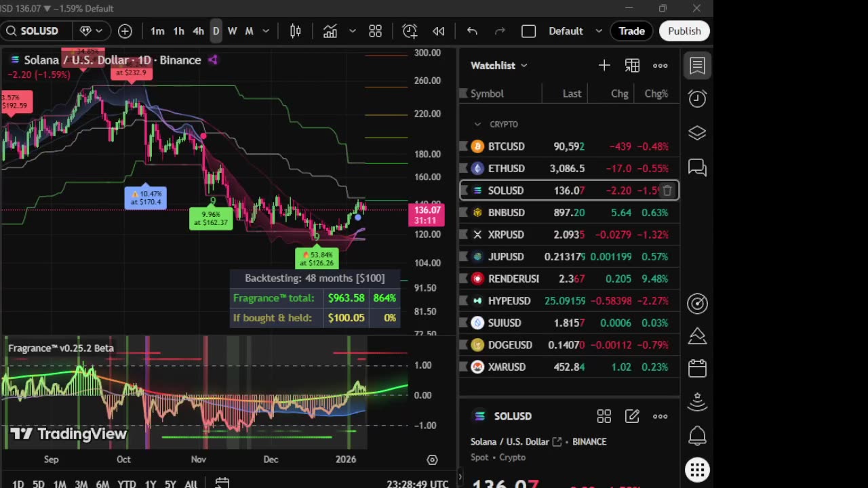868x488 pixels.
Task: Open the notifications bell
Action: coord(697,436)
